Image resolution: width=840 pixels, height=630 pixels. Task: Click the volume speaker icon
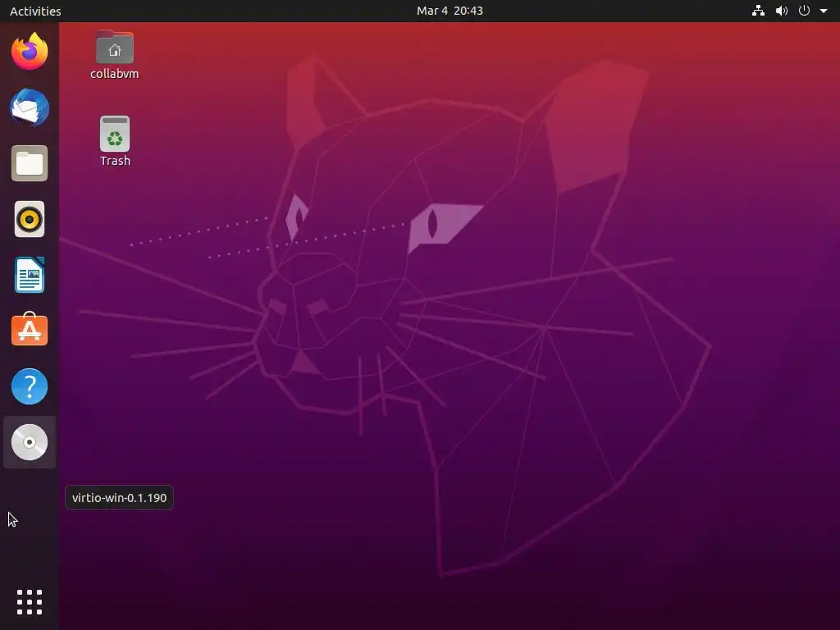click(x=782, y=11)
